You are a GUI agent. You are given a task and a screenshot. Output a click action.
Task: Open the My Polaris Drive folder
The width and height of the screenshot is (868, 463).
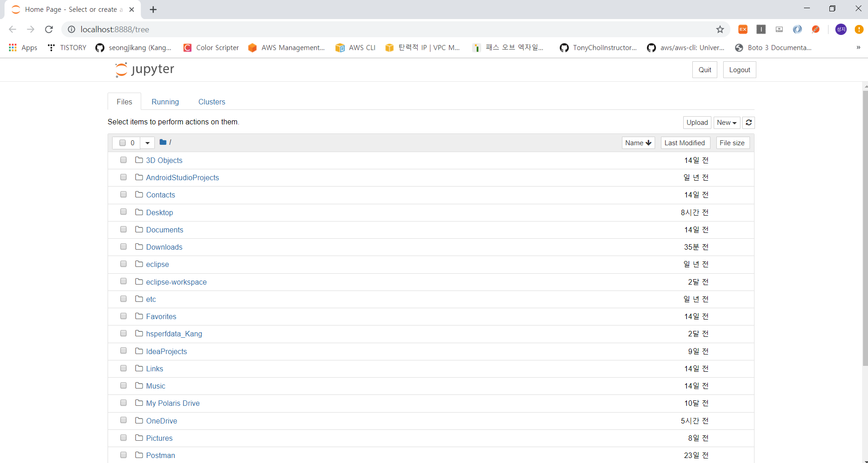[173, 403]
